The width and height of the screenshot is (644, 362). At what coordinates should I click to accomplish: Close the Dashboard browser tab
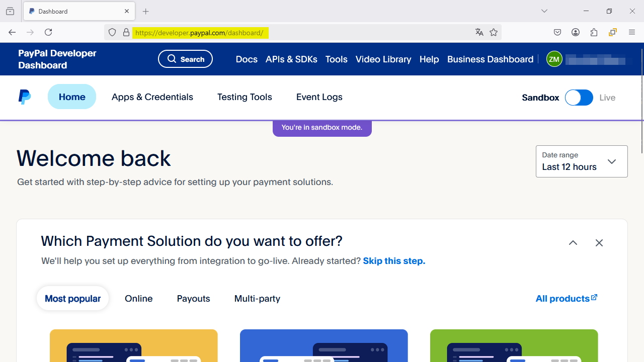click(x=127, y=11)
